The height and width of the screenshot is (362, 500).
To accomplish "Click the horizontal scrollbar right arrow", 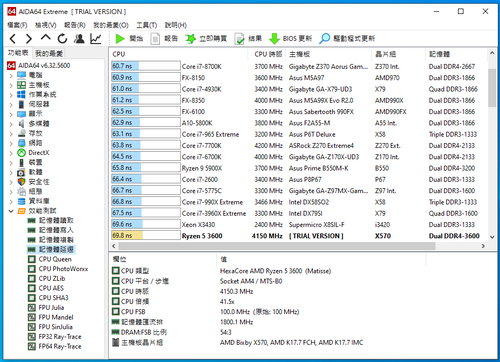I will 483,246.
